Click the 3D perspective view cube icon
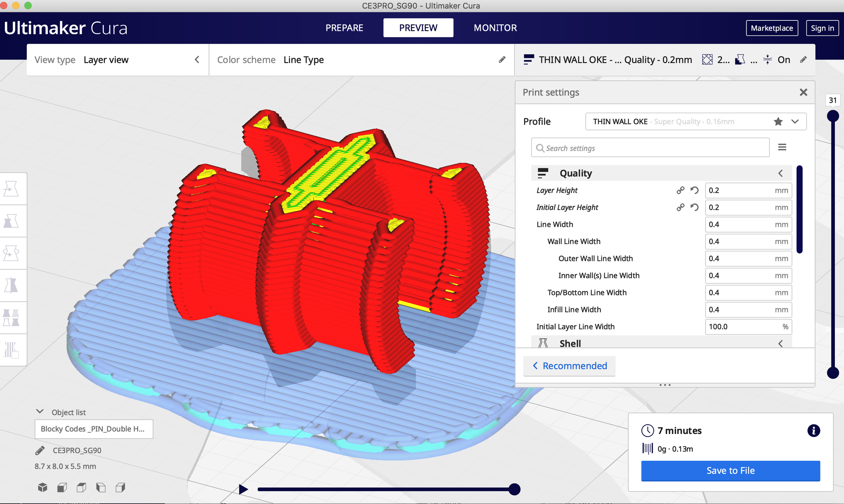844x504 pixels. click(x=43, y=487)
